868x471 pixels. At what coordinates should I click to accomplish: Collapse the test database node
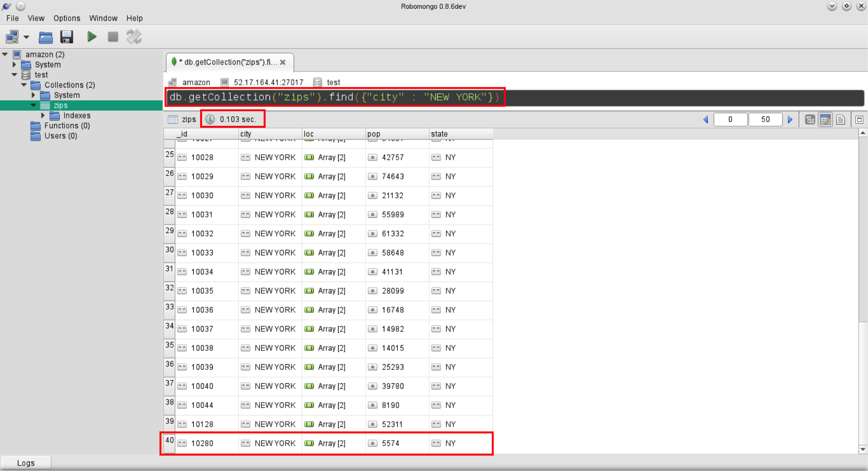(x=14, y=74)
